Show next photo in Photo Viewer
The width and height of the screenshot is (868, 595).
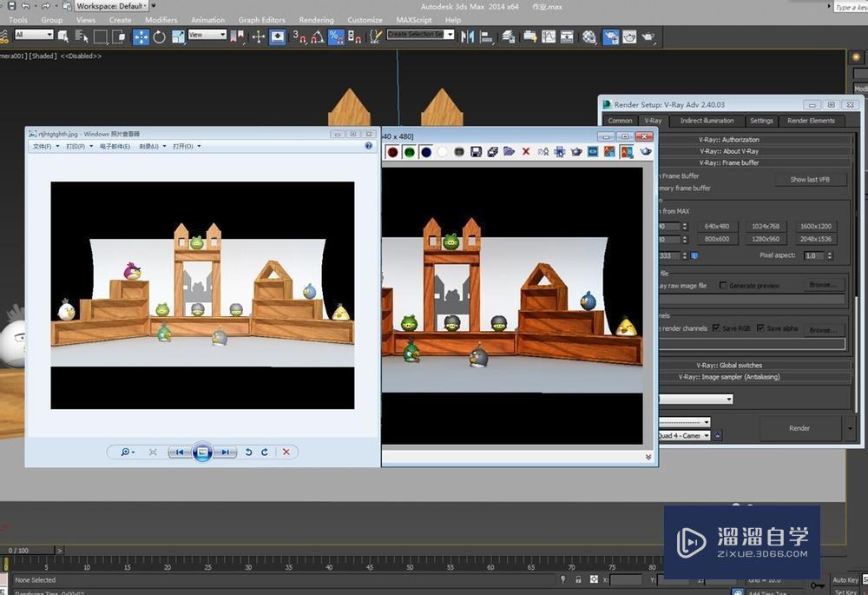pyautogui.click(x=226, y=452)
